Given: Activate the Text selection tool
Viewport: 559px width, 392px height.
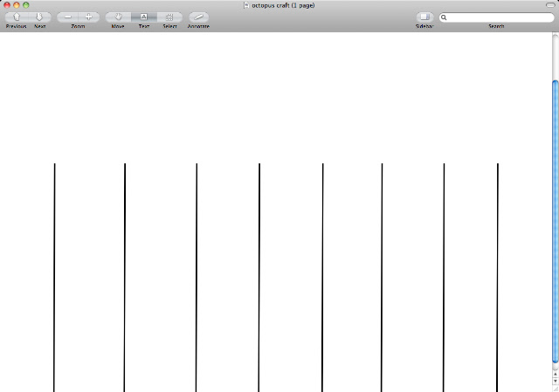Looking at the screenshot, I should click(143, 17).
